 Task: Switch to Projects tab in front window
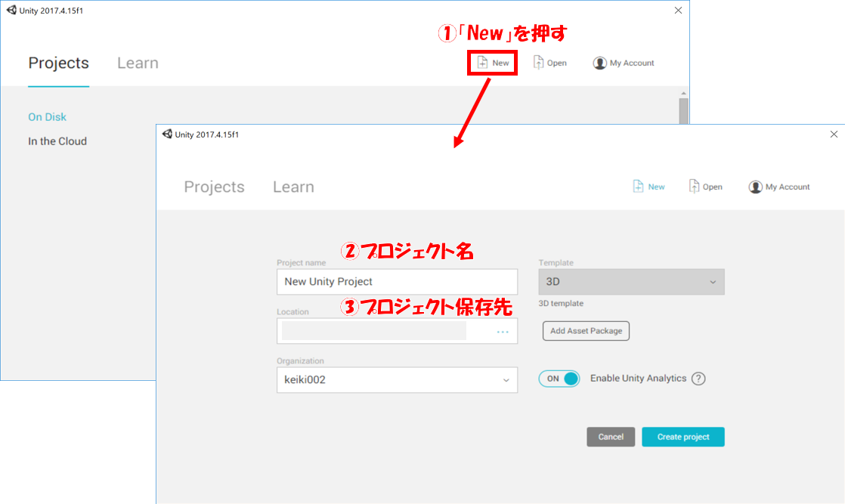[x=214, y=187]
